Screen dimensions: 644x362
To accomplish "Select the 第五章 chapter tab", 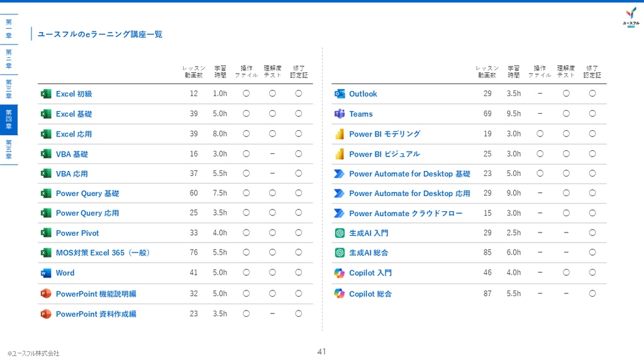I will point(9,150).
